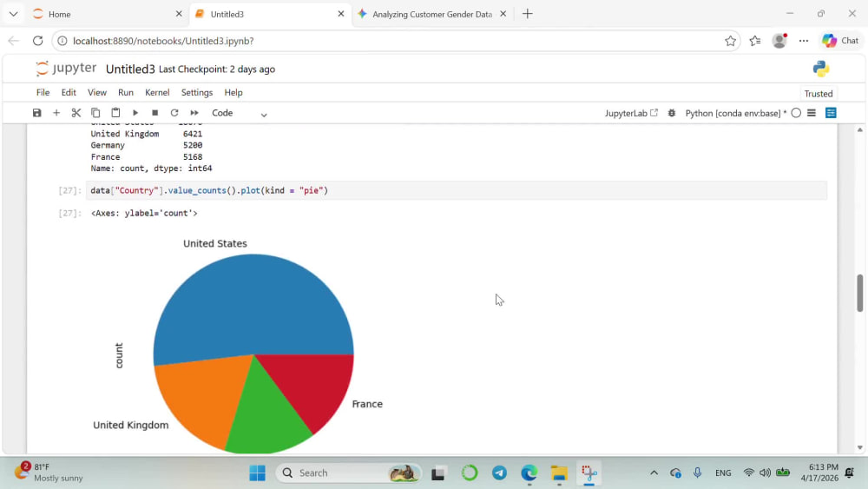Click the taskbar Search box

coord(349,473)
